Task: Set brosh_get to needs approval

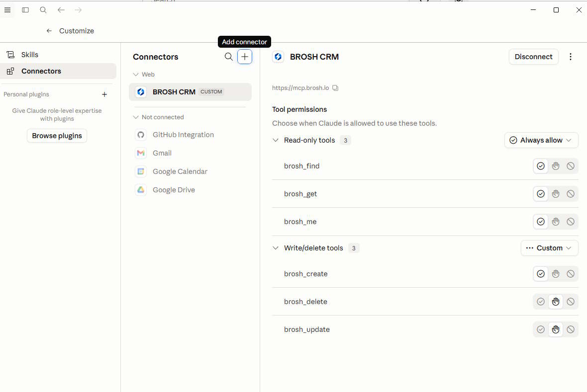Action: 556,194
